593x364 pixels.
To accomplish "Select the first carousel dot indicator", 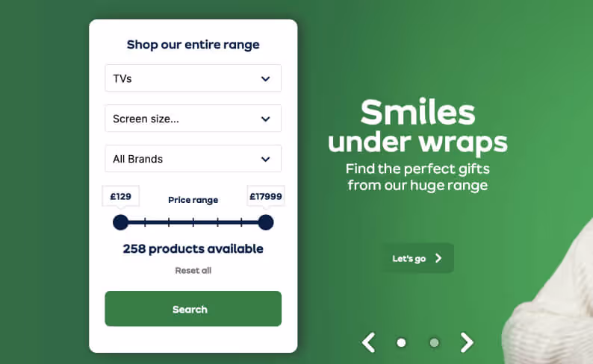I will pyautogui.click(x=401, y=342).
